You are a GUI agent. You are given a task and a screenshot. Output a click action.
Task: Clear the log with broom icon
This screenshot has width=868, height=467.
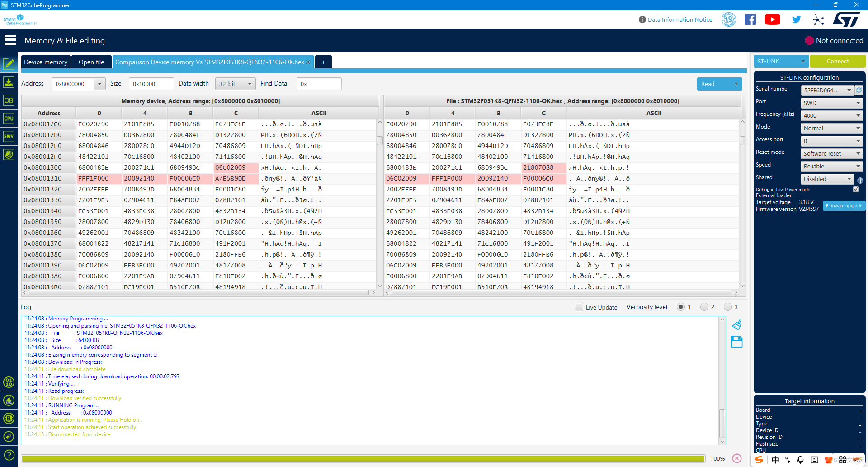pos(737,324)
